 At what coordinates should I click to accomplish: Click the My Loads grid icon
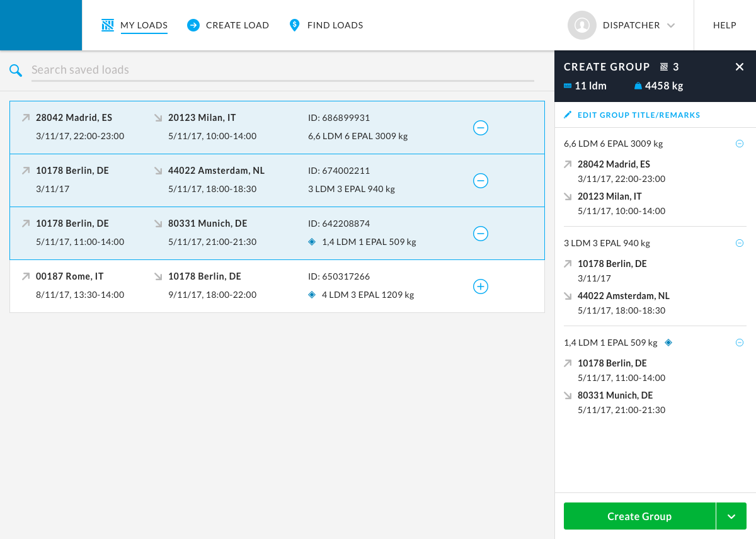pos(107,25)
